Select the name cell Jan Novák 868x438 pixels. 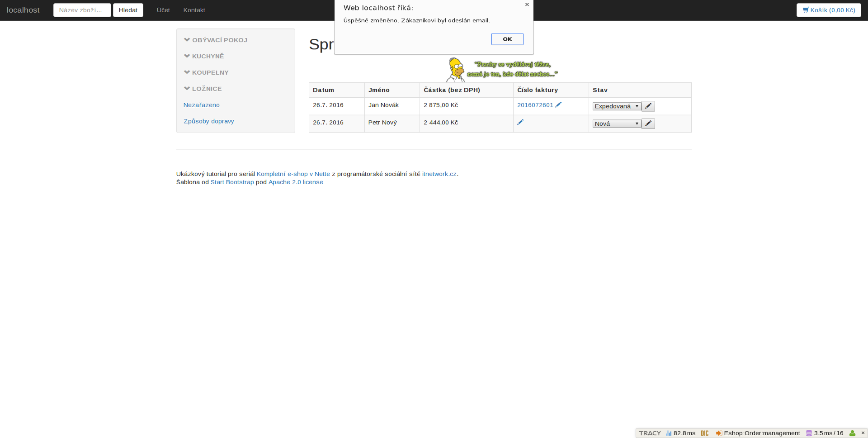coord(383,105)
